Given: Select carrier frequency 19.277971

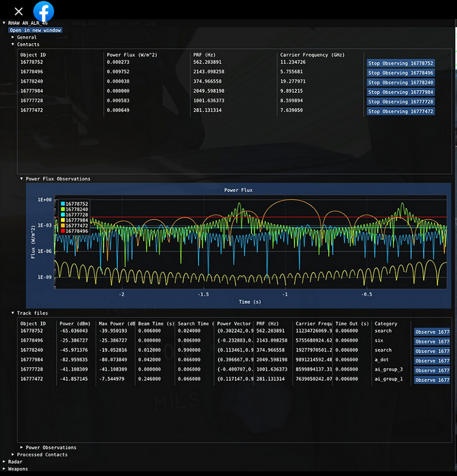Looking at the screenshot, I should (x=293, y=81).
